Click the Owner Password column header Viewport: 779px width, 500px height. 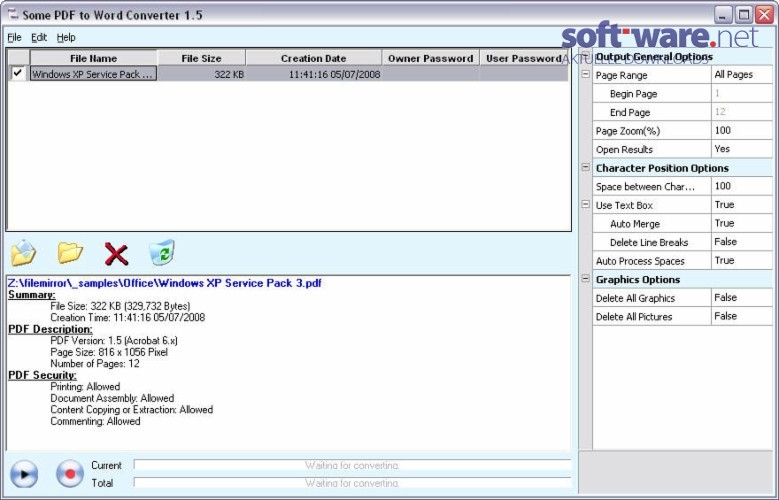[x=431, y=58]
